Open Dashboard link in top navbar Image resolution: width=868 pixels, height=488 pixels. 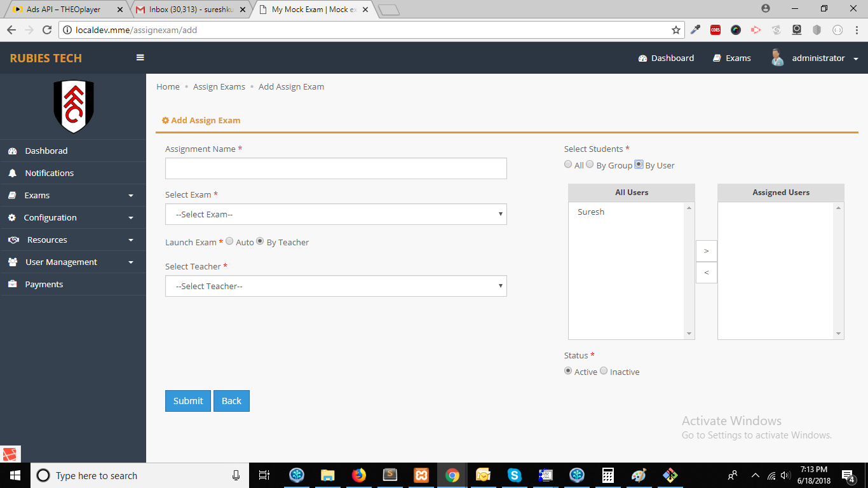point(666,58)
